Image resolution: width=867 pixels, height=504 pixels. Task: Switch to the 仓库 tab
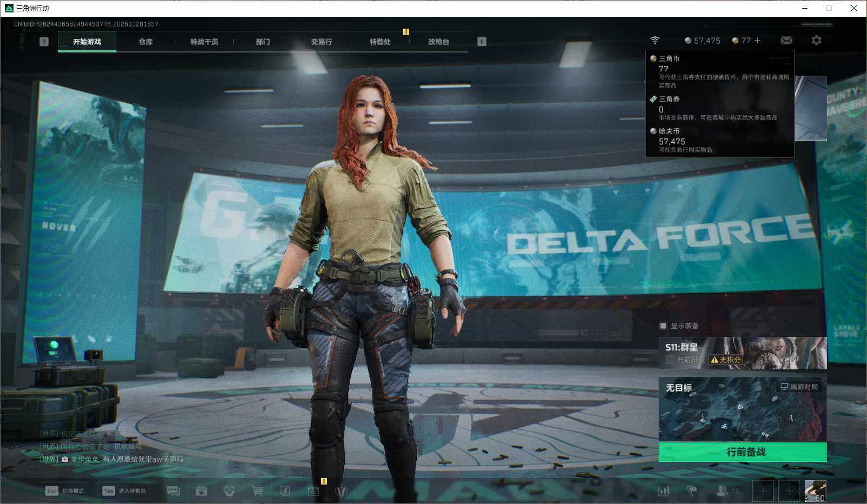[x=146, y=42]
